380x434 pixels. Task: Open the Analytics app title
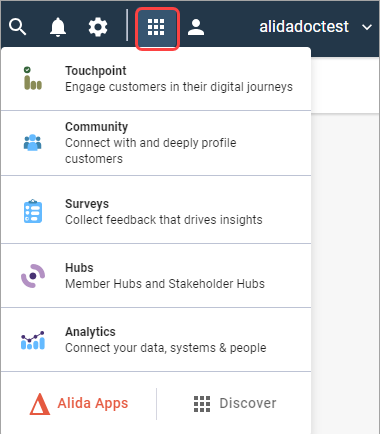click(x=90, y=332)
